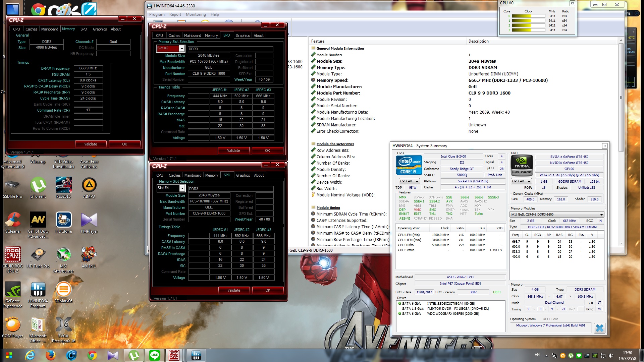644x362 pixels.
Task: Click Firefox icon in taskbar
Action: click(x=51, y=355)
